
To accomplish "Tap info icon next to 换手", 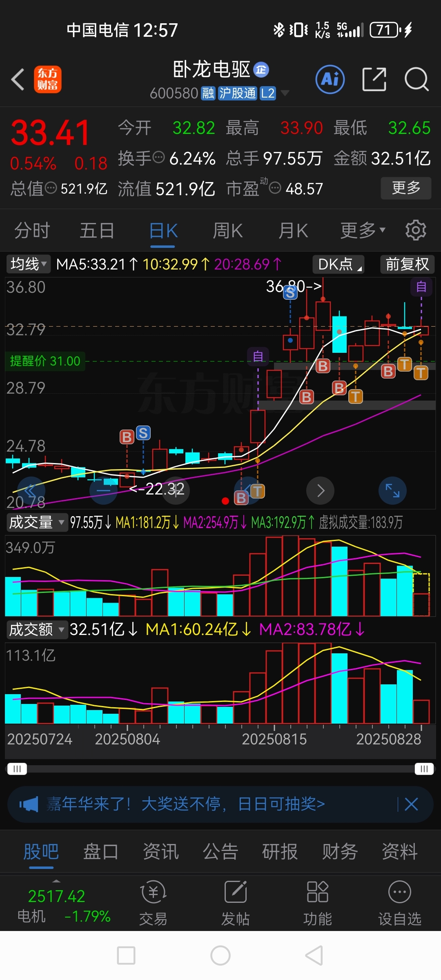I will (158, 157).
